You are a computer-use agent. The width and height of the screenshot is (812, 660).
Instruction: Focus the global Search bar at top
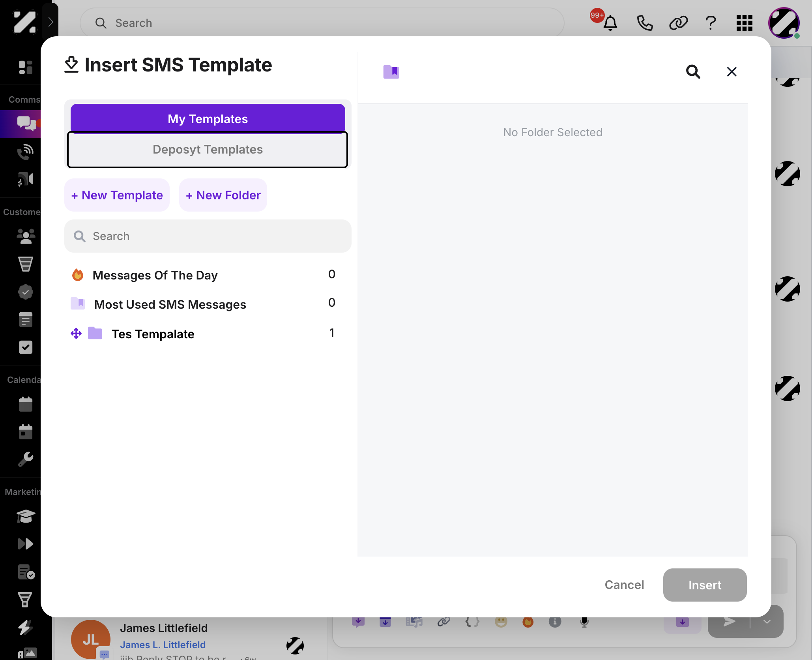click(x=322, y=23)
